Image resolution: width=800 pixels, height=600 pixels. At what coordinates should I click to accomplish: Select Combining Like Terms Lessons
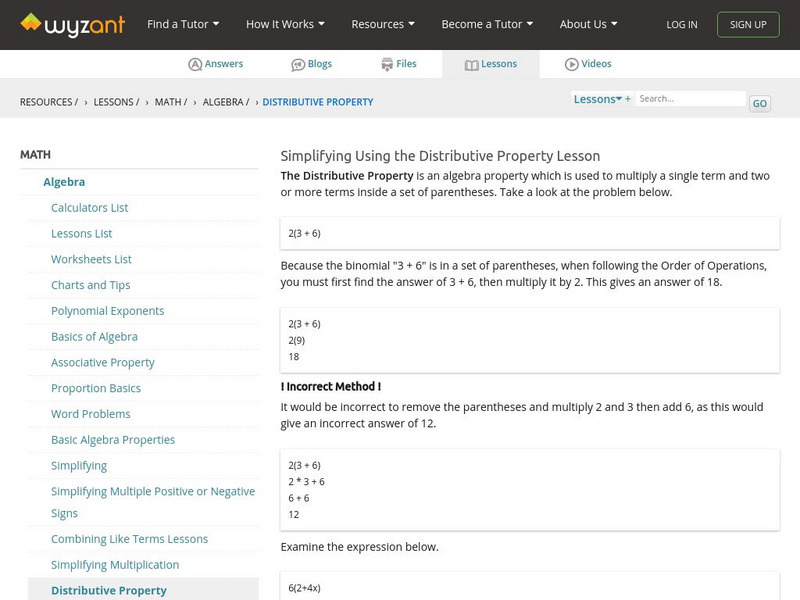[x=130, y=539]
